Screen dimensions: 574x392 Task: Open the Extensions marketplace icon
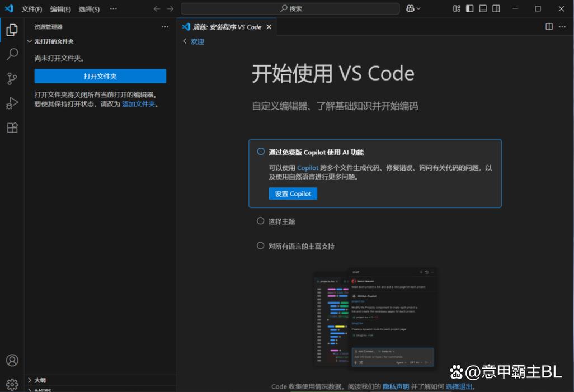click(12, 127)
